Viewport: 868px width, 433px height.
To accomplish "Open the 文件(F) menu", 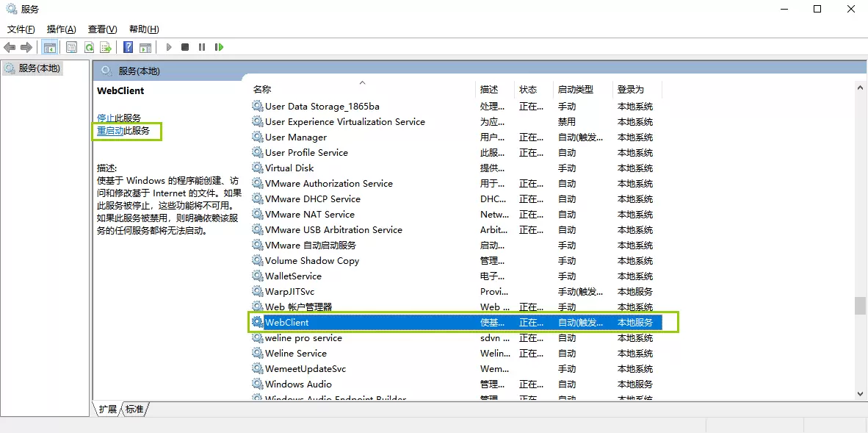I will click(x=21, y=29).
